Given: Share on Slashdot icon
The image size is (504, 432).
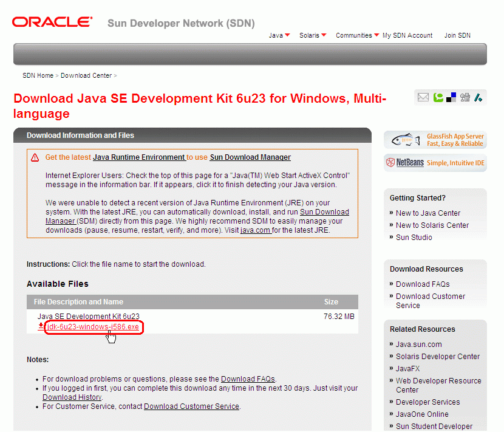Looking at the screenshot, I should coord(478,97).
